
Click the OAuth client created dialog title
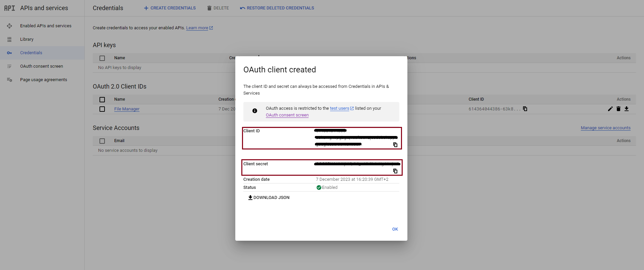coord(280,70)
